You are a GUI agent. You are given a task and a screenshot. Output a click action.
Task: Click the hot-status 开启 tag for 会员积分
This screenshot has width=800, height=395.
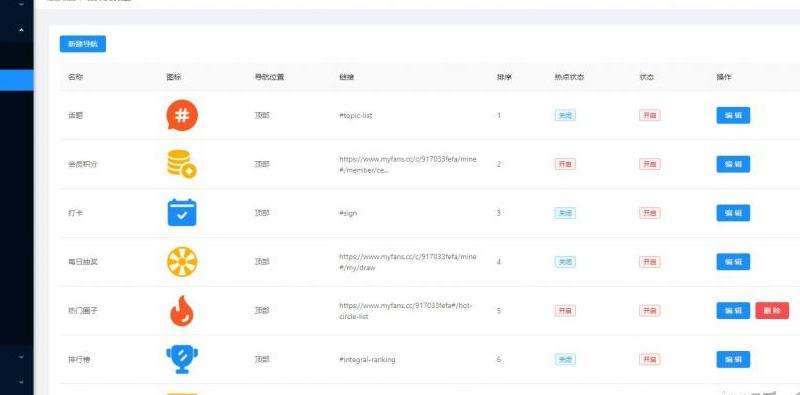[x=565, y=164]
